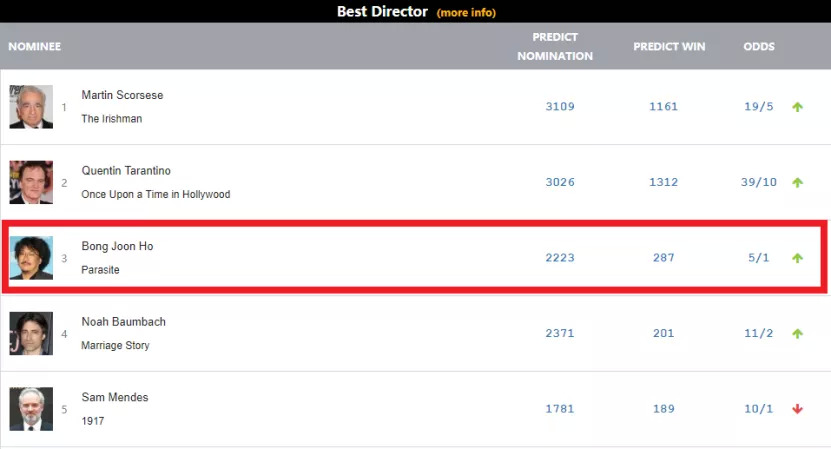Open Martin Scorsese's photo thumbnail
Image resolution: width=831 pixels, height=449 pixels.
point(31,107)
